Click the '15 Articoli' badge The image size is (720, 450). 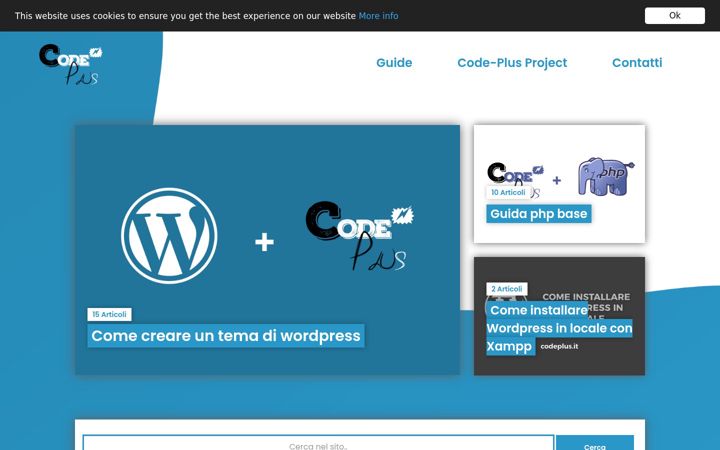(x=109, y=315)
